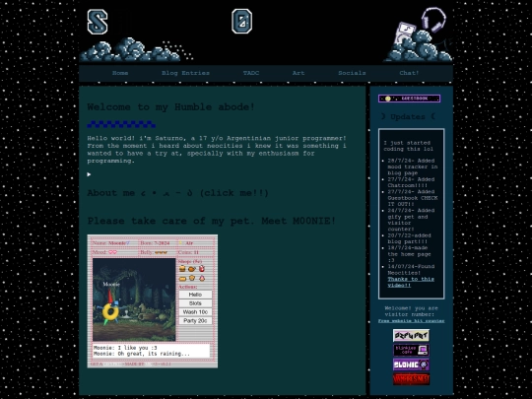The height and width of the screenshot is (399, 532).
Task: Open the Art page
Action: click(299, 73)
